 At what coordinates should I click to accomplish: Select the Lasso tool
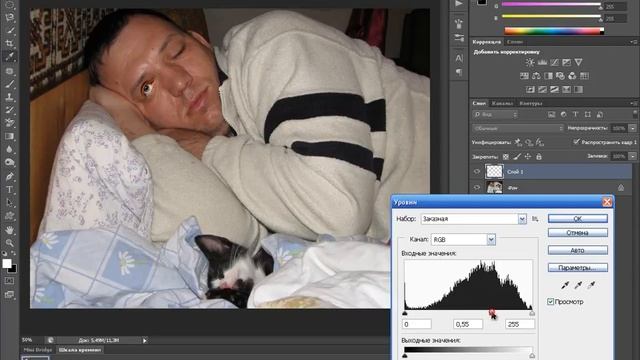(9, 18)
